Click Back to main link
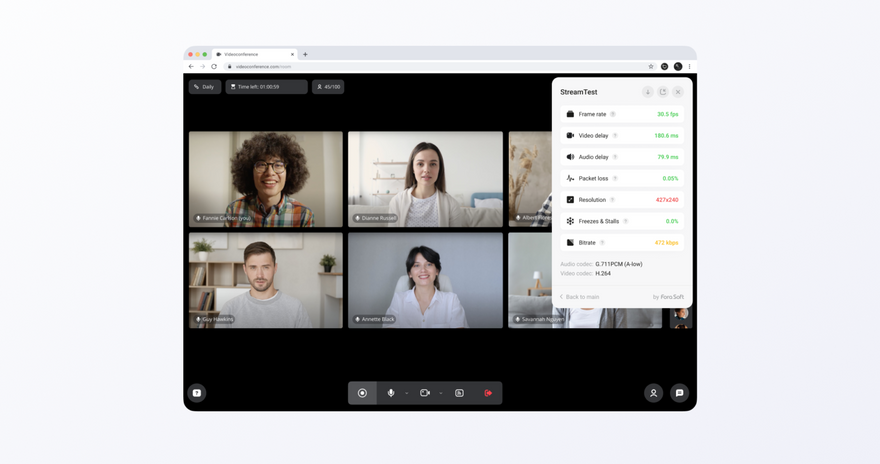880x464 pixels. pos(580,297)
